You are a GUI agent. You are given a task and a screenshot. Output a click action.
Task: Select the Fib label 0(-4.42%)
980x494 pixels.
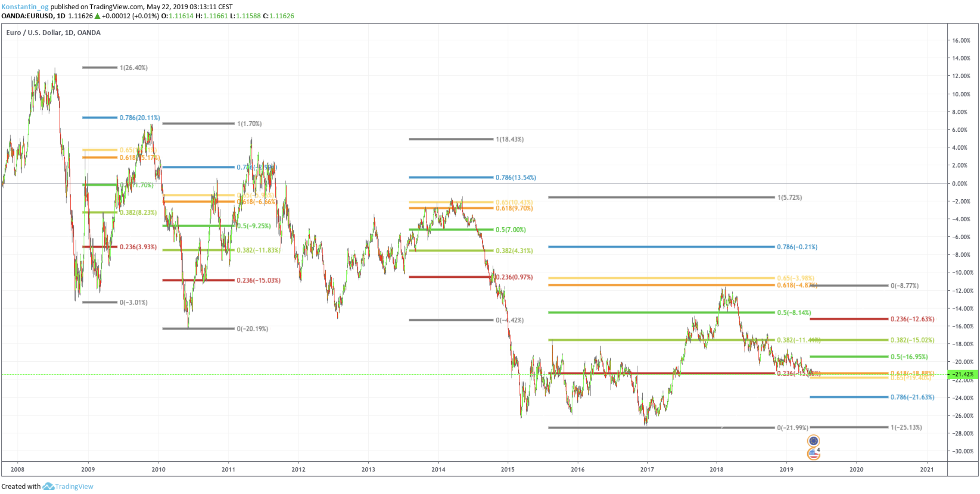510,320
